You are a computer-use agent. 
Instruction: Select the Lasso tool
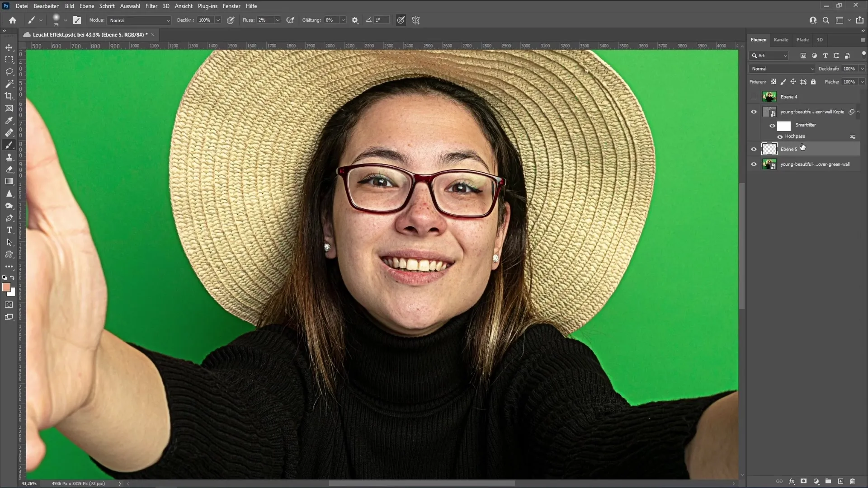pyautogui.click(x=9, y=71)
